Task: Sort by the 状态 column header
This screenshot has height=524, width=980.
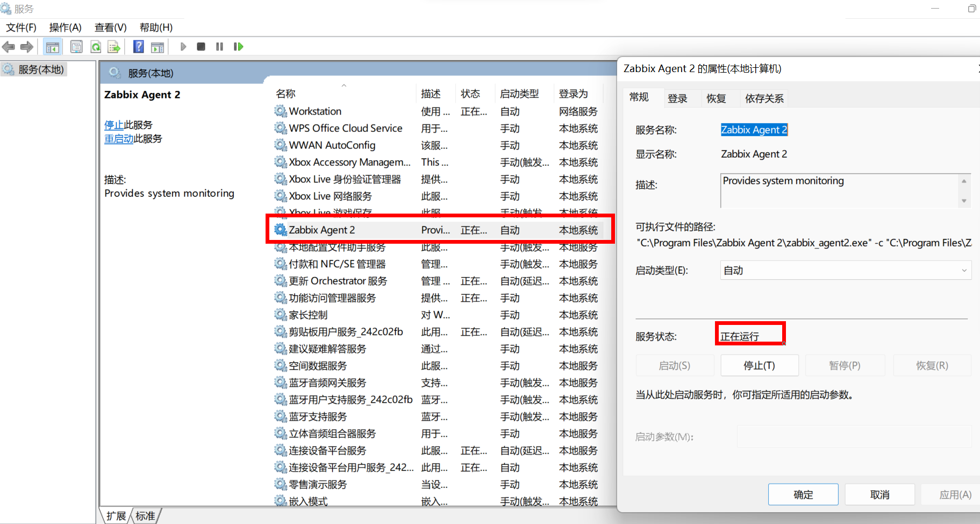Action: coord(475,94)
